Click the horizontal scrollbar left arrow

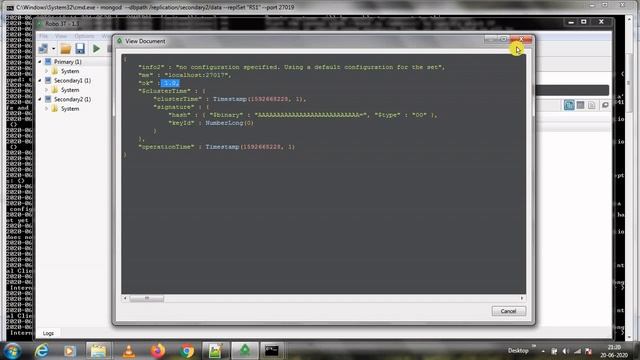pyautogui.click(x=125, y=298)
